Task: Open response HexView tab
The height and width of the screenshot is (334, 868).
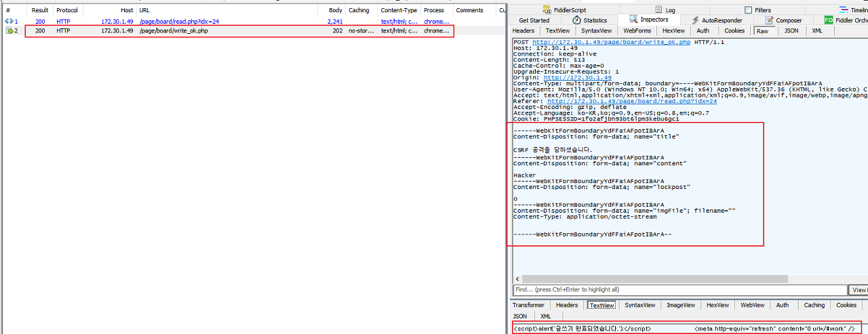Action: 716,306
